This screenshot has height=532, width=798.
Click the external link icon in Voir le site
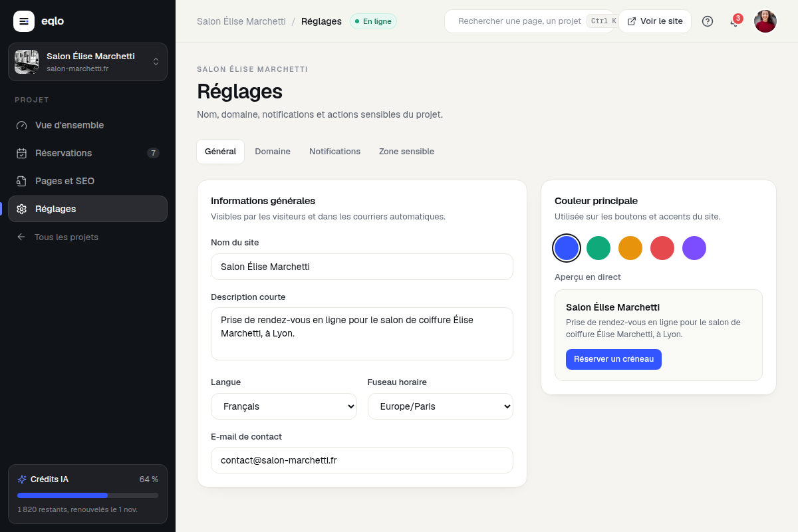click(x=632, y=21)
